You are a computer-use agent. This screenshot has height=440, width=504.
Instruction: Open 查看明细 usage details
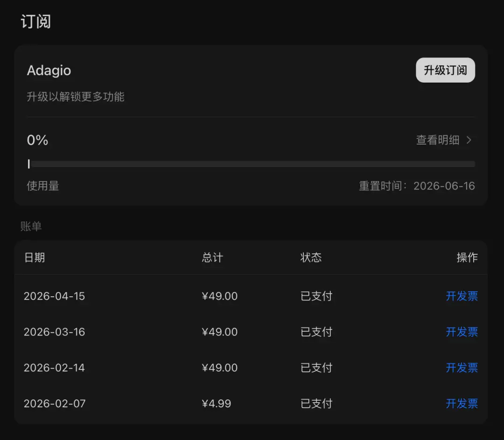pyautogui.click(x=437, y=140)
